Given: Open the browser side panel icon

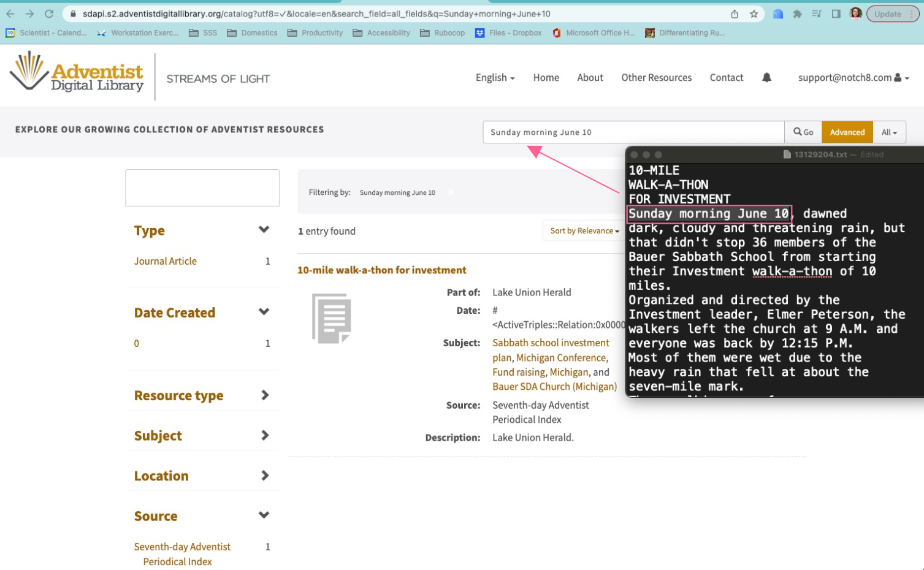Looking at the screenshot, I should click(836, 13).
